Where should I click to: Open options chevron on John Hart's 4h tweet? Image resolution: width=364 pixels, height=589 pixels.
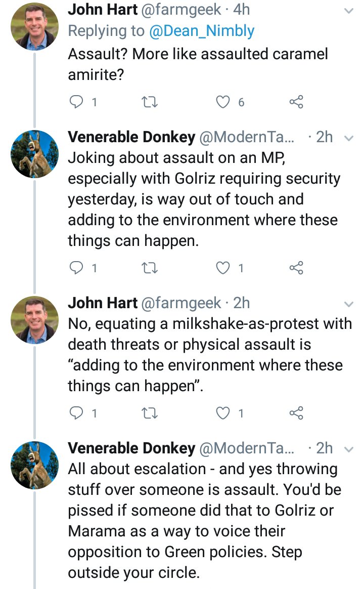coord(348,11)
